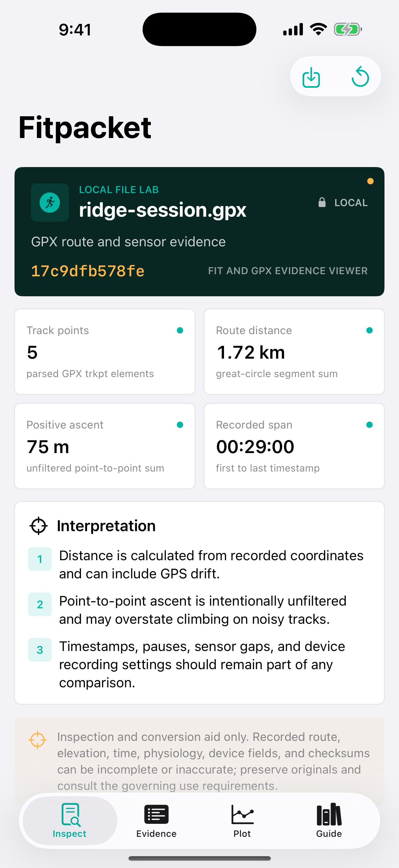Tap the Fitpacket title
The width and height of the screenshot is (399, 868).
coord(85,127)
